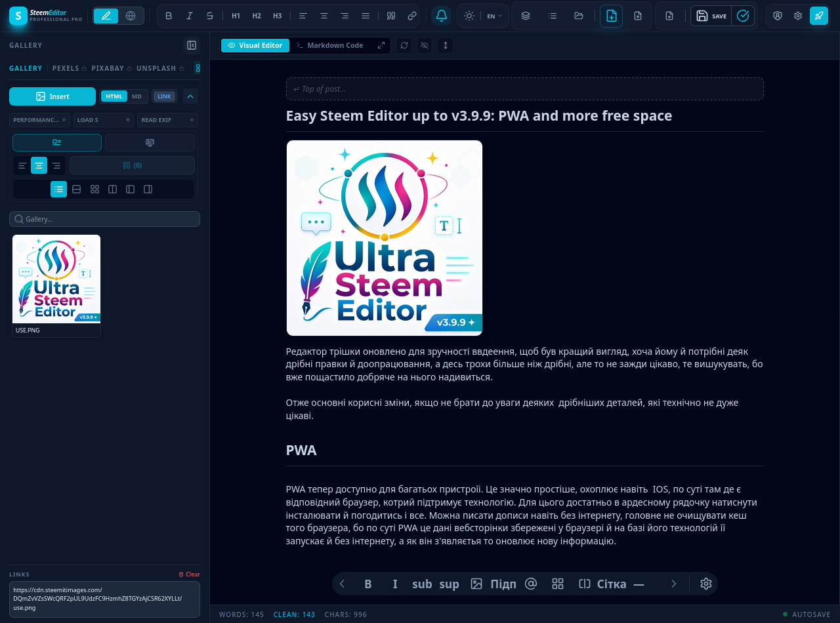Expand editor to fullscreen
Screen dimensions: 840x623
(x=381, y=45)
